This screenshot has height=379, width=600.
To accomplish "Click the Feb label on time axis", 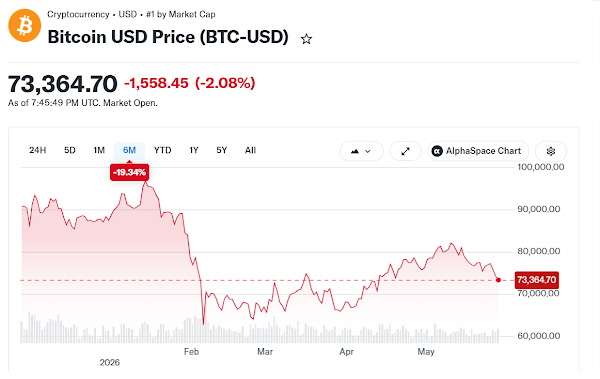I will coord(191,351).
